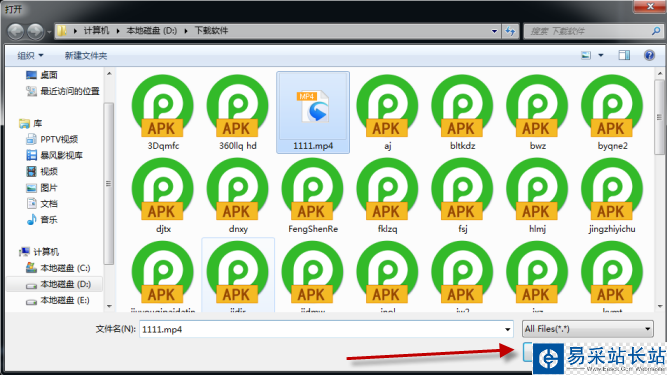Viewport: 667px width, 375px height.
Task: Click the Back navigation arrow
Action: point(16,31)
